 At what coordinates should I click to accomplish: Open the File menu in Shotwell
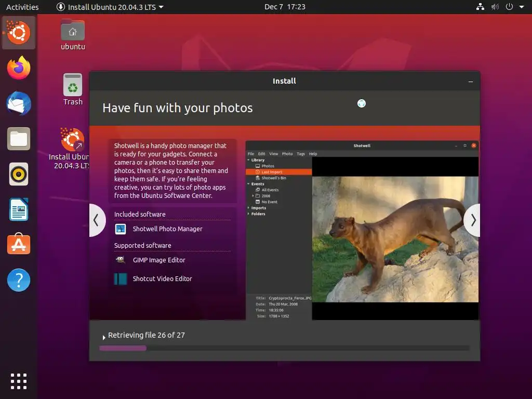click(x=251, y=154)
